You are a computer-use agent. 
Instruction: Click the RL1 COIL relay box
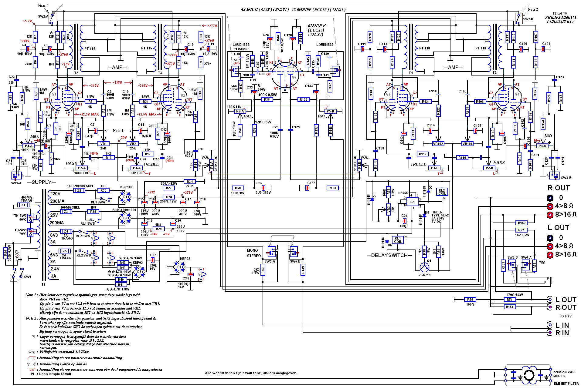tap(398, 240)
